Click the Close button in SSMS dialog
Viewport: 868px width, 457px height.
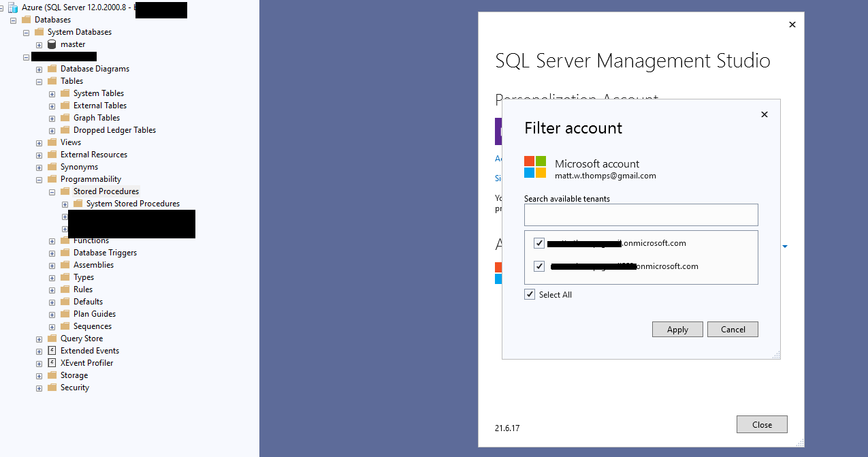tap(762, 424)
